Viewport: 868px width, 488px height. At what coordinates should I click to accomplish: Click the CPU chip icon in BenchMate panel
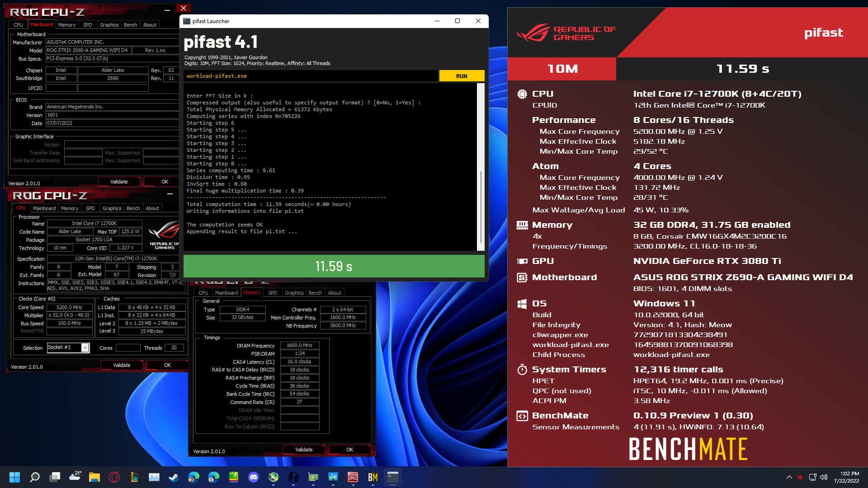pos(522,94)
